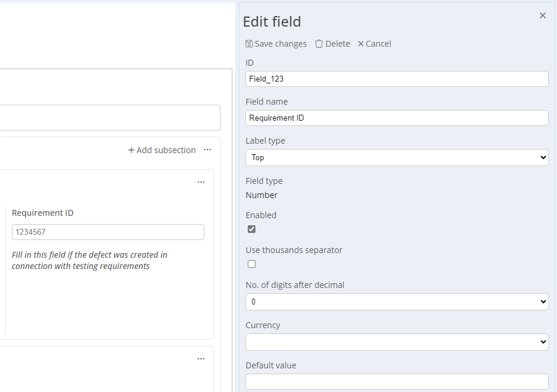
Task: Open the ellipsis menu beside Add subsection
Action: (x=208, y=150)
